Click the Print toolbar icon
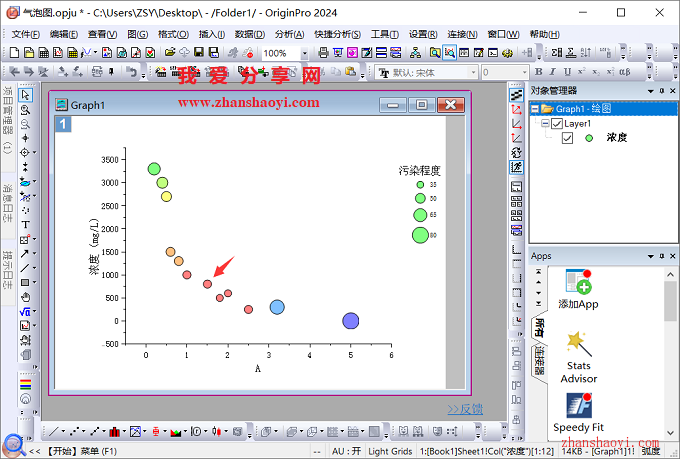The image size is (680, 459). (x=323, y=53)
